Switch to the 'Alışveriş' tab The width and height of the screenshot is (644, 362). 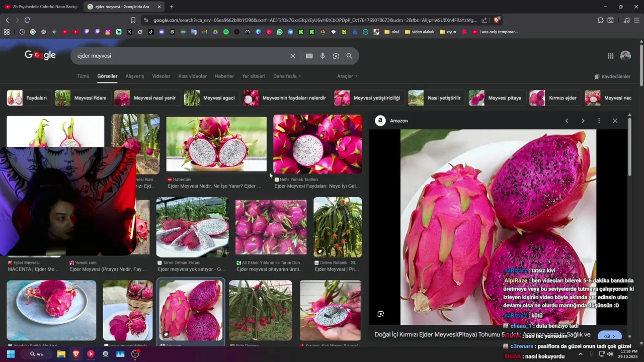click(135, 76)
